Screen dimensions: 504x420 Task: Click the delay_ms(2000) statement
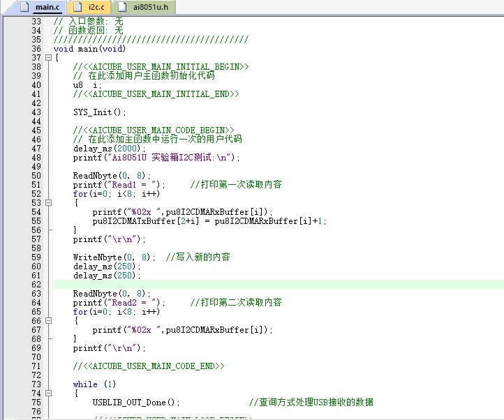point(110,149)
